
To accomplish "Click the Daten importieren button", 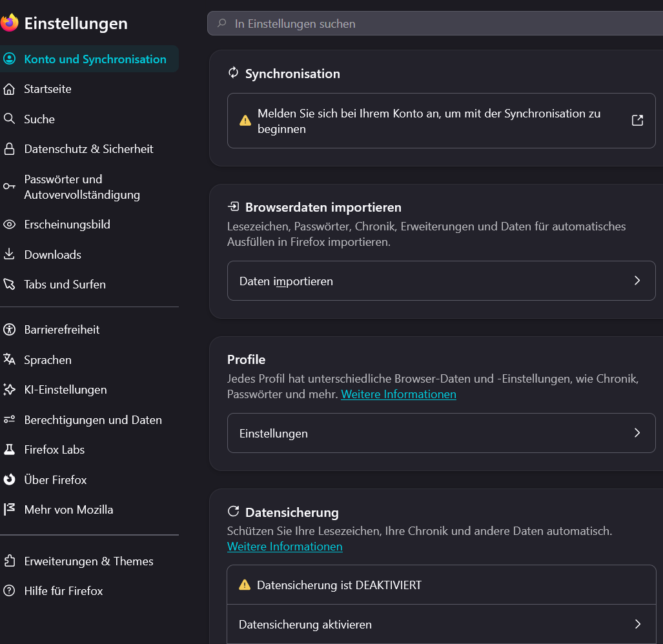I will [x=441, y=281].
